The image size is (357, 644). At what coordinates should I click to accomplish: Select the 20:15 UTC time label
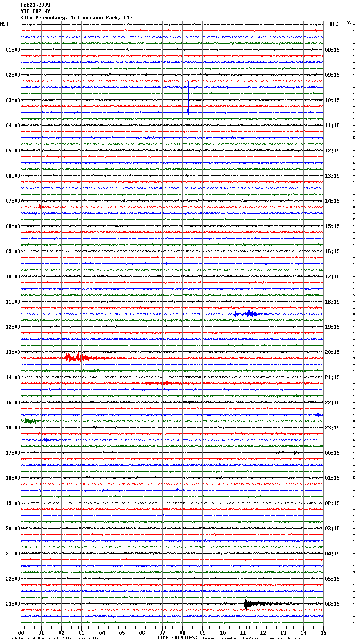[x=332, y=352]
